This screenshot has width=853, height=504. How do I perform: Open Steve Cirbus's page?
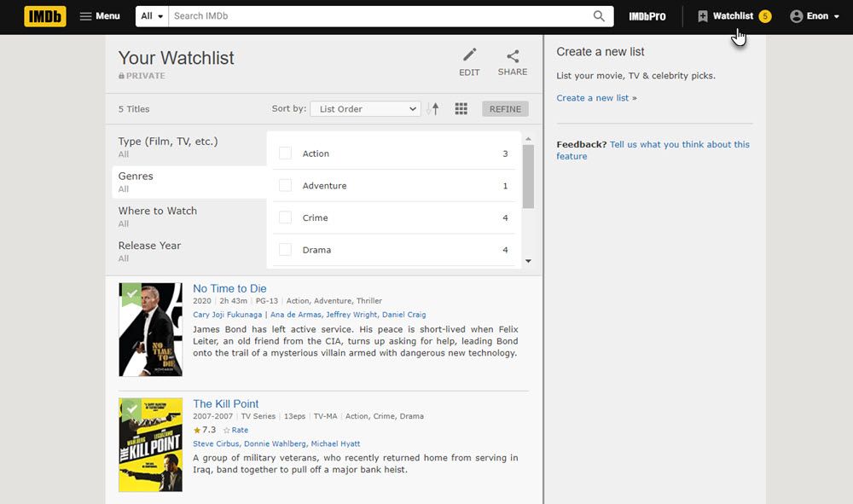click(216, 443)
